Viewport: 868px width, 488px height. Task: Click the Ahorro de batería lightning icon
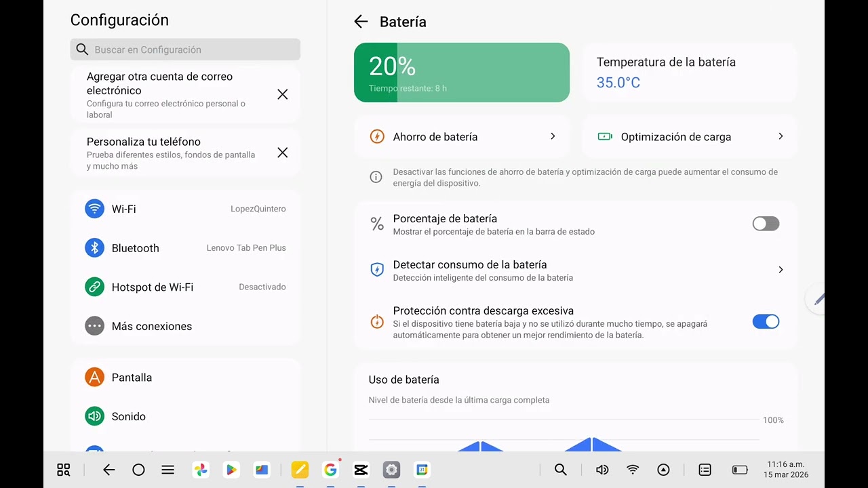377,136
